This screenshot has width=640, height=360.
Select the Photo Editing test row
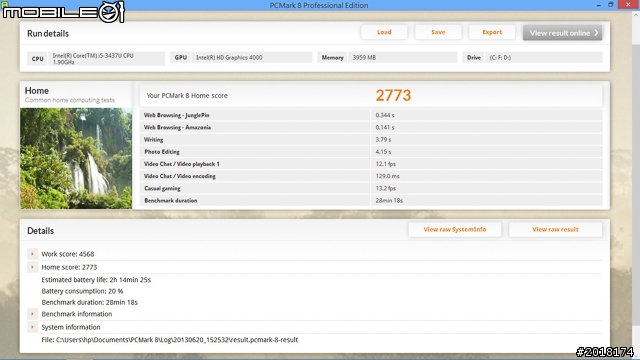(x=371, y=152)
